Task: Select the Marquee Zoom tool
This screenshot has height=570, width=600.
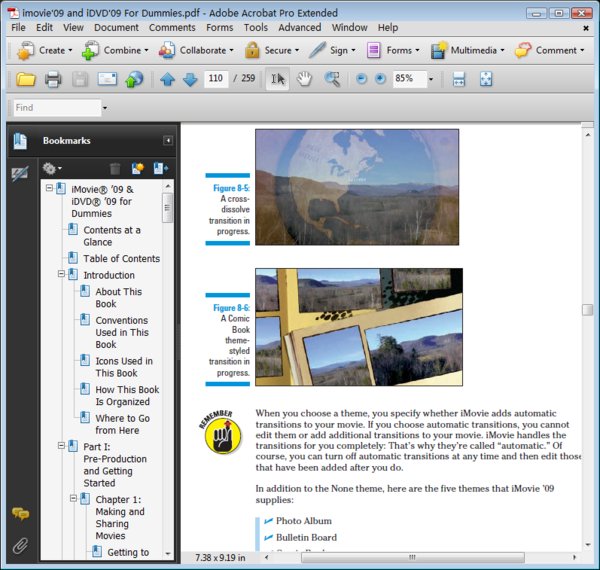Action: tap(332, 79)
